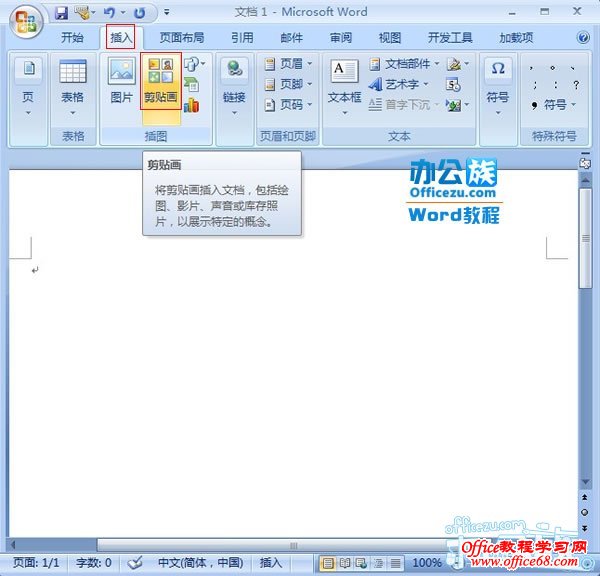Switch to Web Layout view
Viewport: 600px width, 576px height.
[362, 563]
